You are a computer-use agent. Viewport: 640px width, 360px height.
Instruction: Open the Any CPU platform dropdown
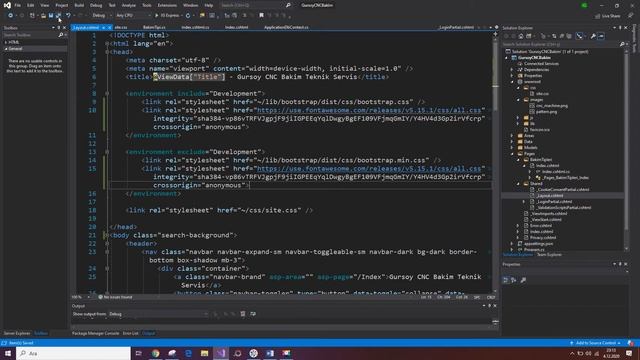coord(133,16)
